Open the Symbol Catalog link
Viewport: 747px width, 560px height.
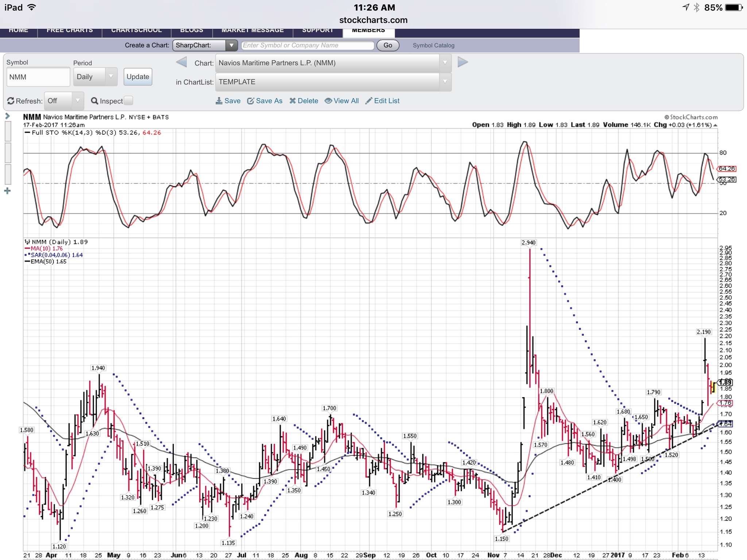point(433,46)
